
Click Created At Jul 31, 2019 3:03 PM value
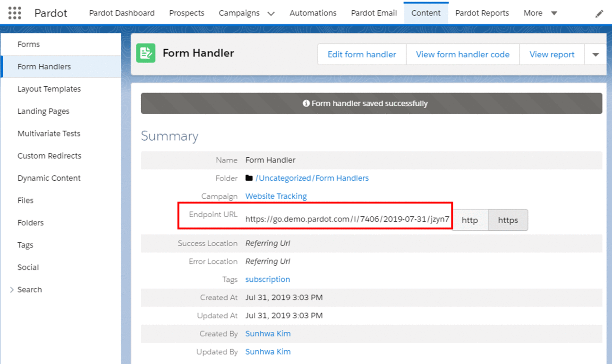(284, 297)
